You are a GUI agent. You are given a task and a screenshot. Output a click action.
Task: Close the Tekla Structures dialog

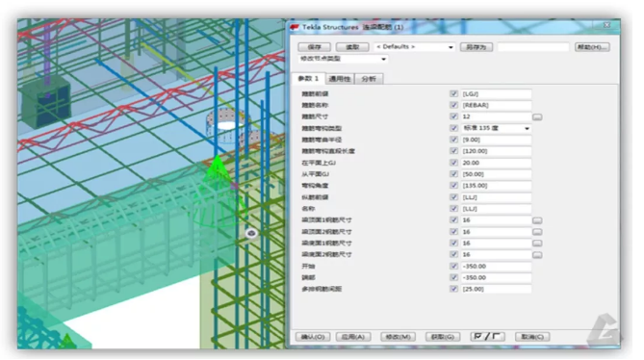coord(606,25)
